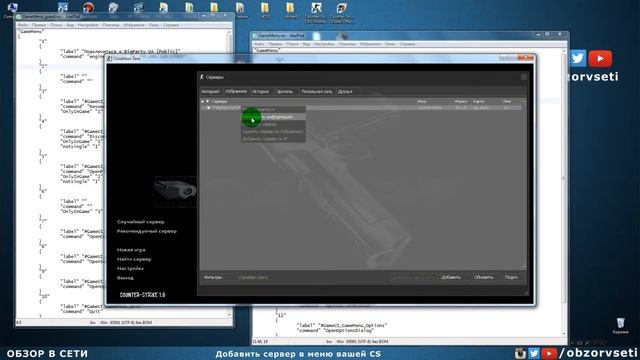Open Правка menu in left AkelPad window
The width and height of the screenshot is (640, 360).
38,25
